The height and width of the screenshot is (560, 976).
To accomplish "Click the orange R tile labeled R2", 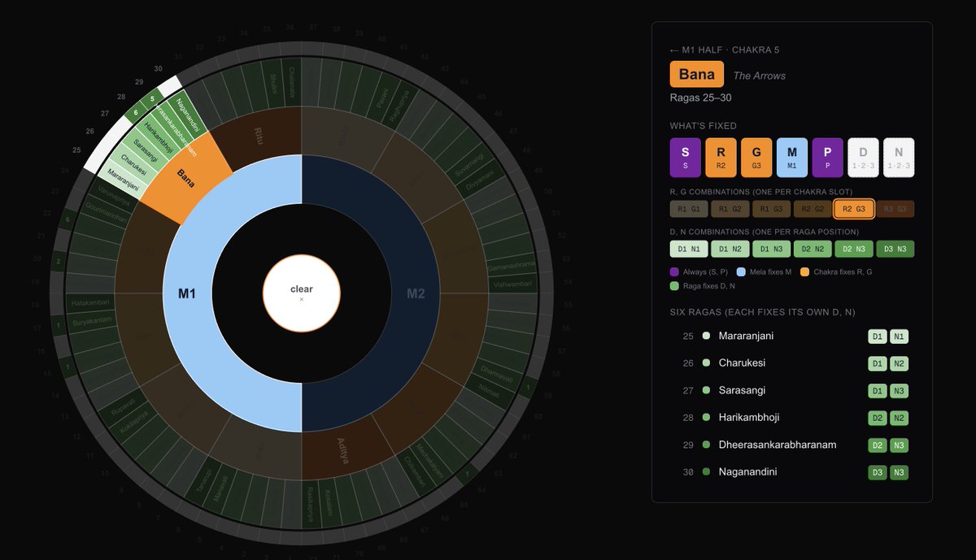I will [x=721, y=158].
